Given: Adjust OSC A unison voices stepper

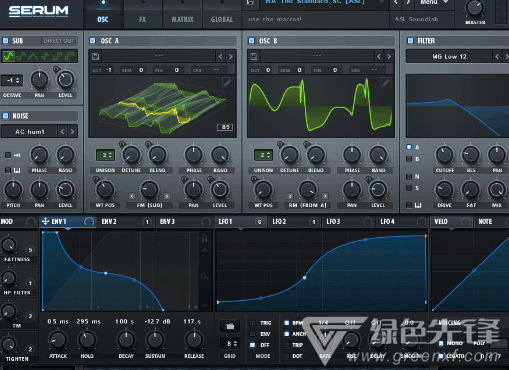Looking at the screenshot, I should point(105,155).
